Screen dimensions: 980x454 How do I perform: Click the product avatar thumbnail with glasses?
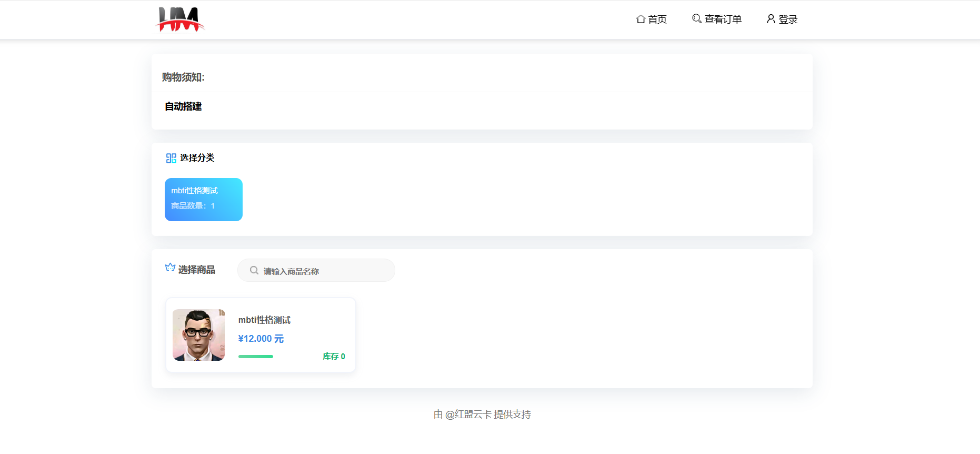tap(198, 335)
